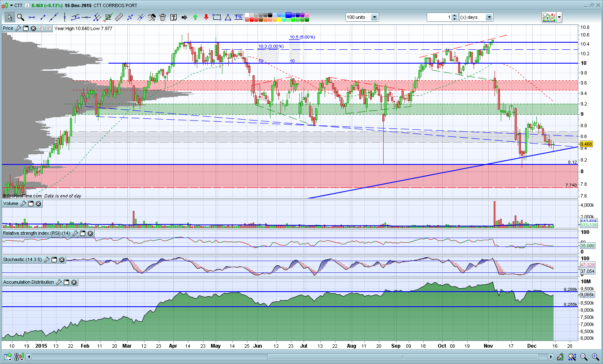Close the Relative strength index panel

90,233
